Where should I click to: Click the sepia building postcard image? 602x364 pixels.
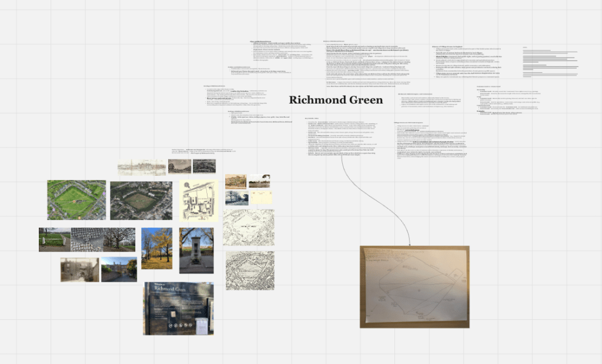(x=235, y=181)
